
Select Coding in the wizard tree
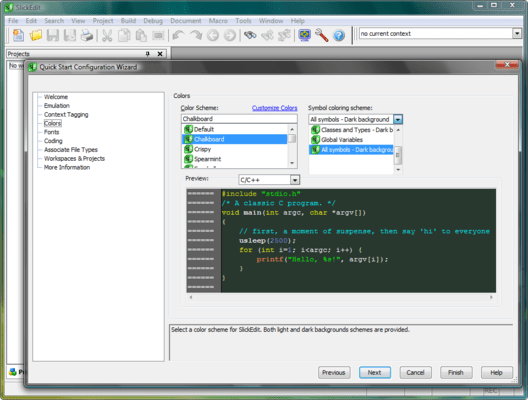coord(53,141)
